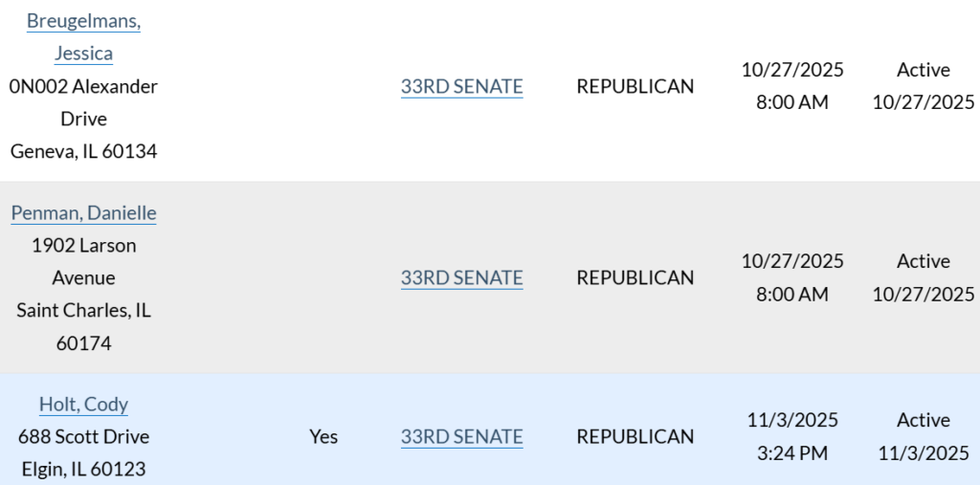
Task: Click REPUBLICAN in Jessica Breugelmans' row
Action: point(635,86)
